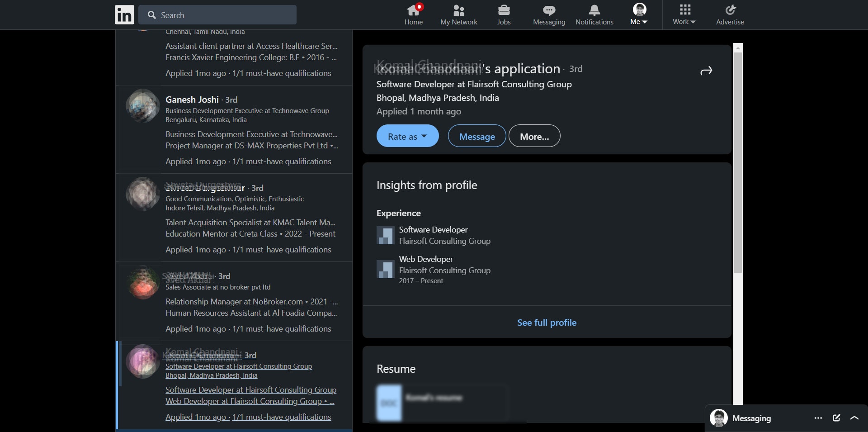Image resolution: width=868 pixels, height=432 pixels.
Task: Open the resume DOC file icon
Action: 389,403
